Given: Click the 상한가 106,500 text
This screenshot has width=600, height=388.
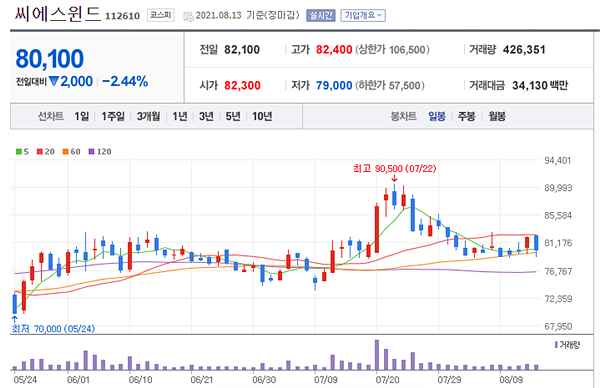Looking at the screenshot, I should pyautogui.click(x=393, y=49).
